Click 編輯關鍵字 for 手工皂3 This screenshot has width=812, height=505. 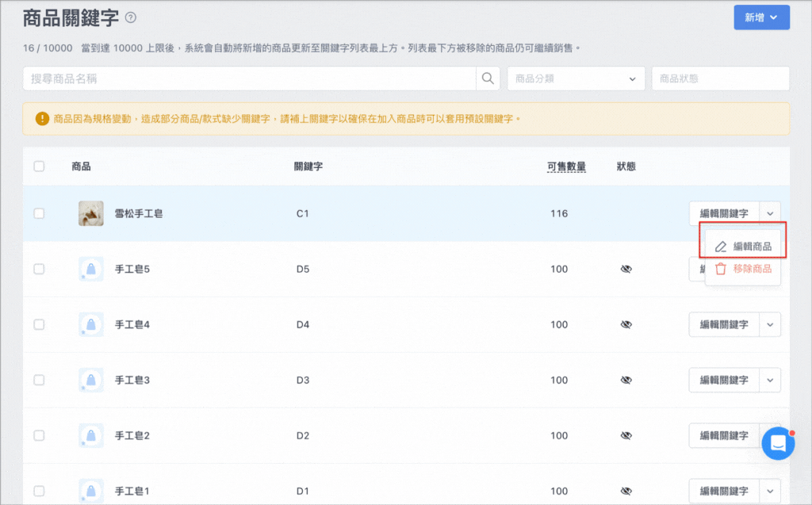pos(724,380)
